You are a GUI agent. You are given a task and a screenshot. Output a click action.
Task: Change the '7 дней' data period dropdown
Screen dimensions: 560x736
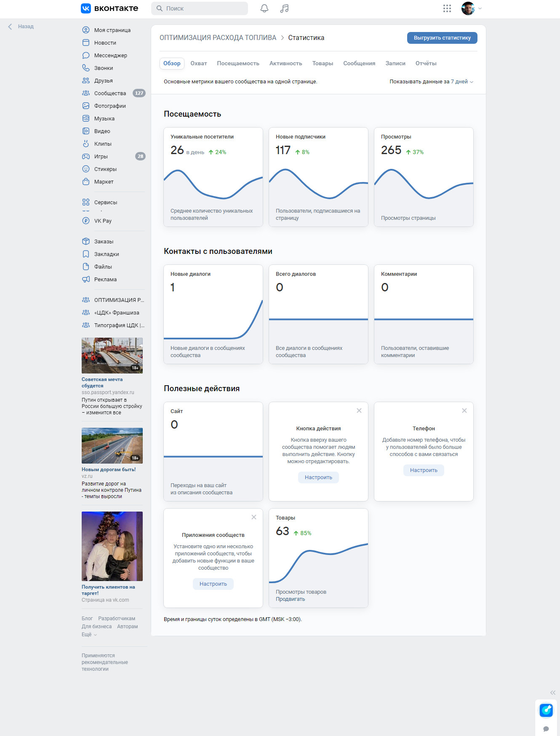tap(462, 82)
